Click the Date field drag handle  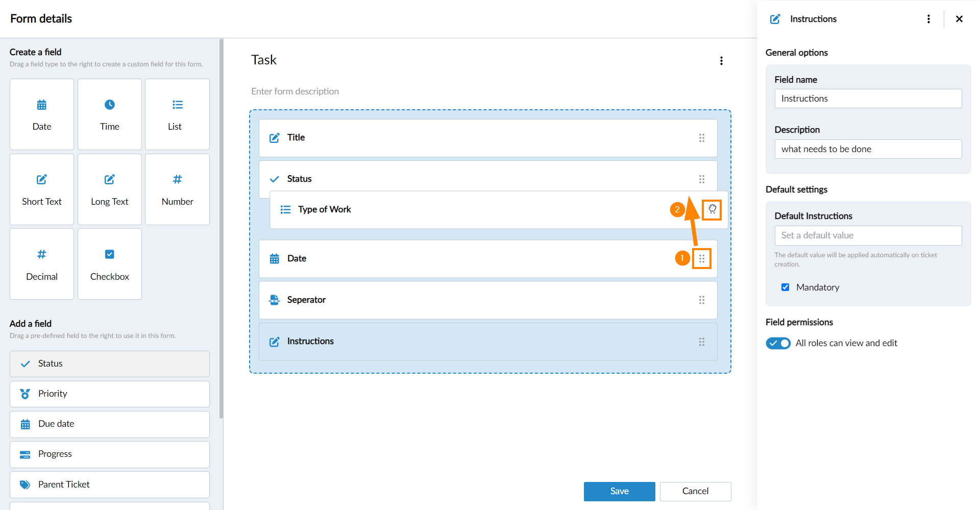tap(701, 259)
